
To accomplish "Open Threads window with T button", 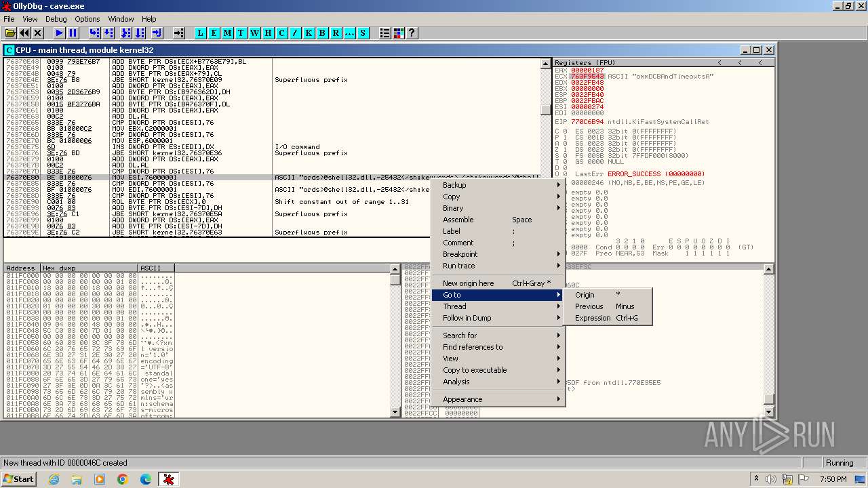I will (241, 33).
